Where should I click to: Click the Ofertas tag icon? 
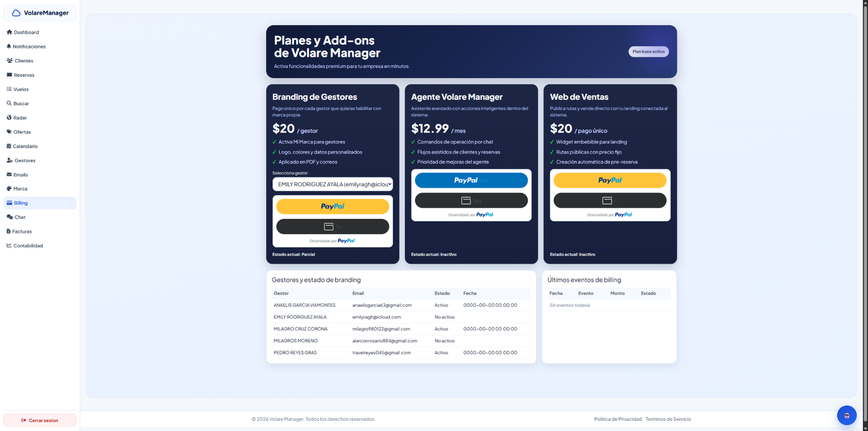(9, 131)
